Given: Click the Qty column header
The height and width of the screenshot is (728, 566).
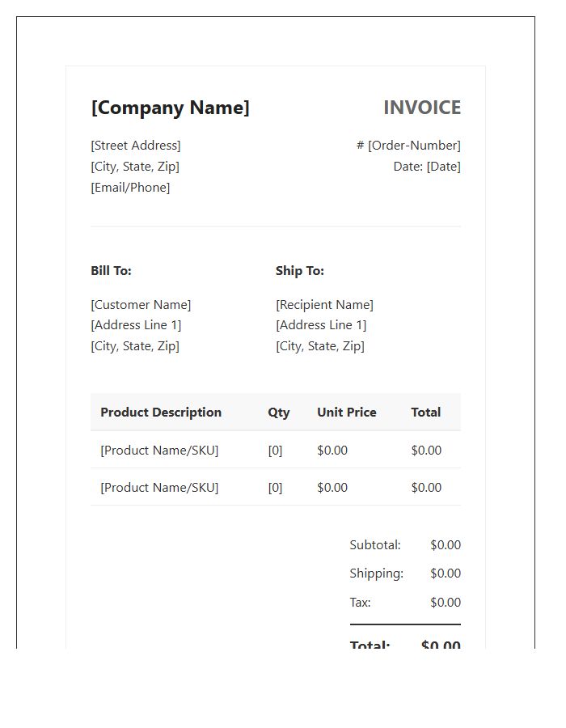Looking at the screenshot, I should [279, 413].
